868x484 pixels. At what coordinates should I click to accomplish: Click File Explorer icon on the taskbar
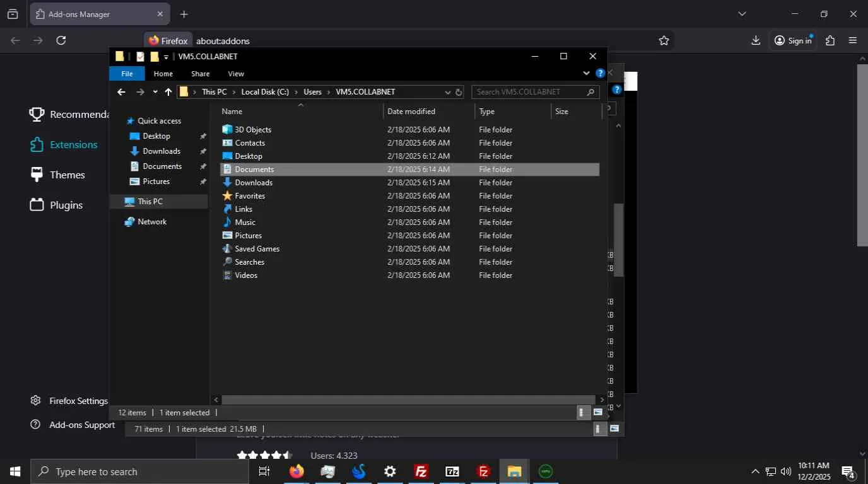(x=514, y=471)
